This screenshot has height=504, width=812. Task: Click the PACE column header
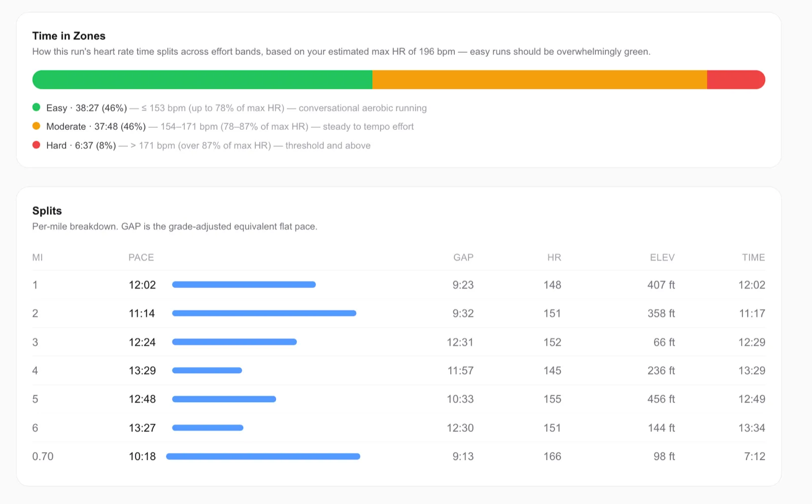point(141,258)
